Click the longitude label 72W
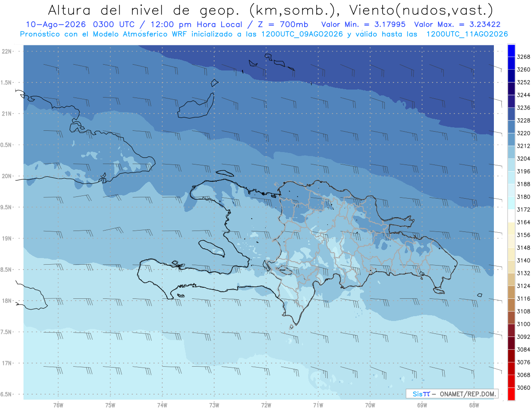Image resolution: width=532 pixels, height=411 pixels. click(266, 405)
